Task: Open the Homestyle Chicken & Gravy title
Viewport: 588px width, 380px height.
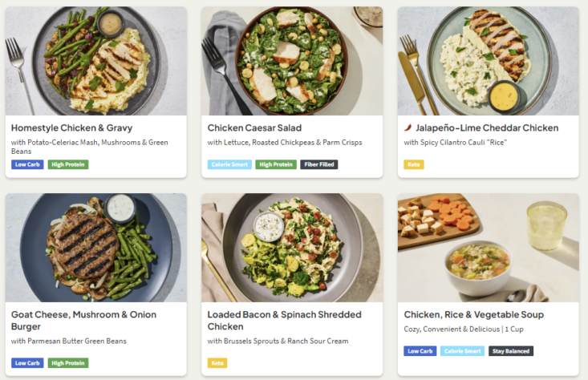Action: pyautogui.click(x=72, y=127)
